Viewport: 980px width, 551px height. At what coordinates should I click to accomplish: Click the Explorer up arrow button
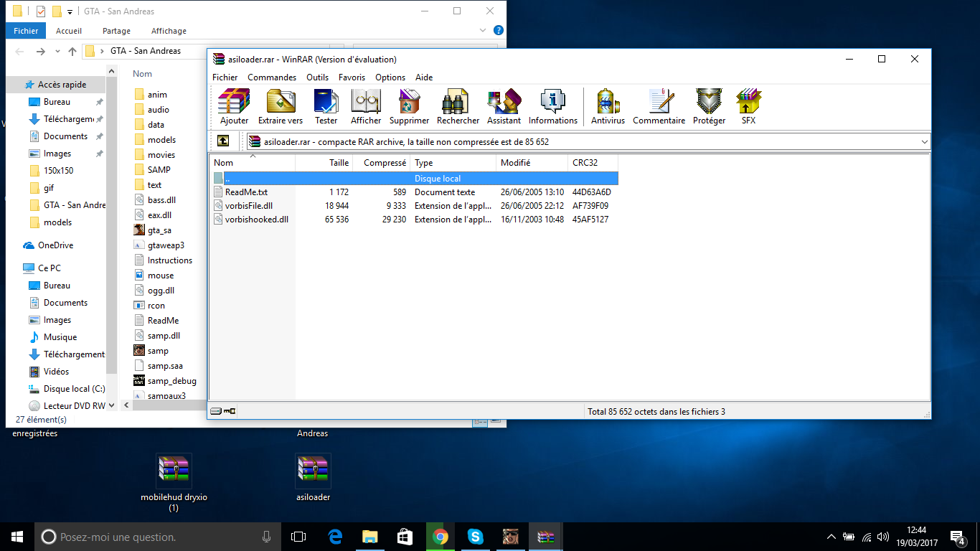click(x=72, y=52)
